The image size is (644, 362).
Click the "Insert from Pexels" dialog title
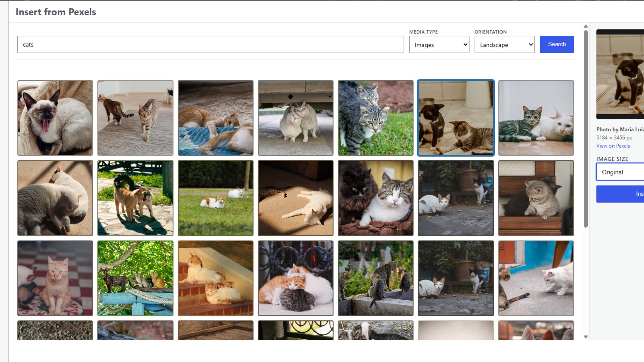(56, 12)
